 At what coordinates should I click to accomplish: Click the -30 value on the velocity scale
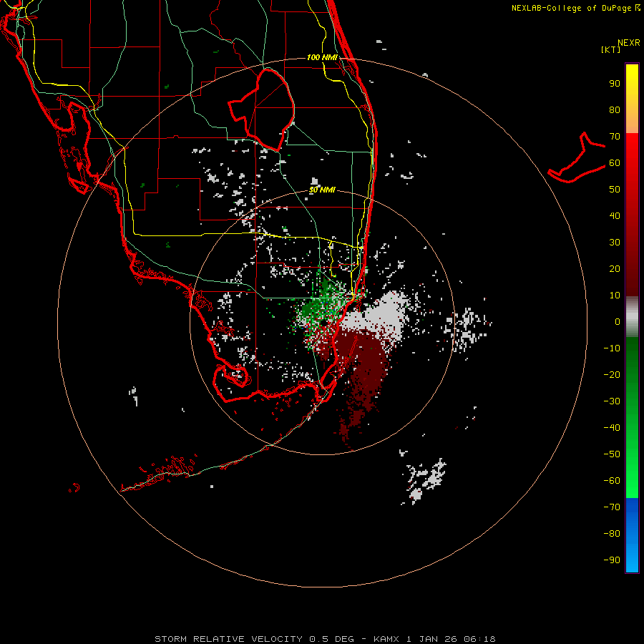point(612,401)
